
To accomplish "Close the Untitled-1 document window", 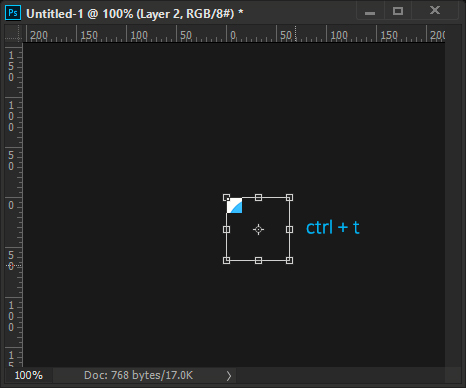I will 435,11.
